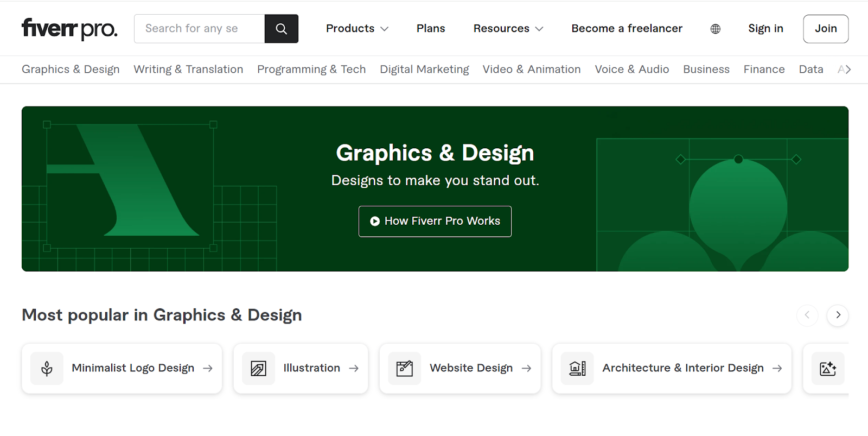This screenshot has width=868, height=436.
Task: Click the partially visible image sparkle card icon
Action: tap(828, 369)
